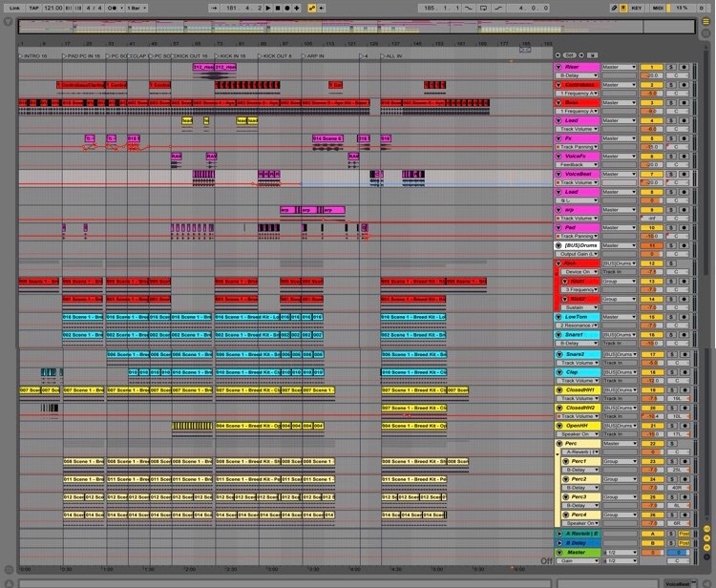This screenshot has height=588, width=716.
Task: Start playback with the Play button
Action: tap(268, 8)
